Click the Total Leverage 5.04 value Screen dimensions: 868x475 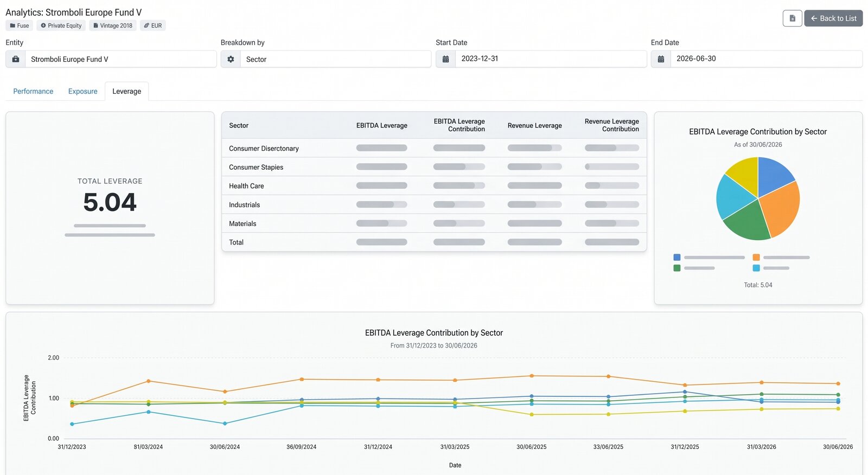coord(110,203)
